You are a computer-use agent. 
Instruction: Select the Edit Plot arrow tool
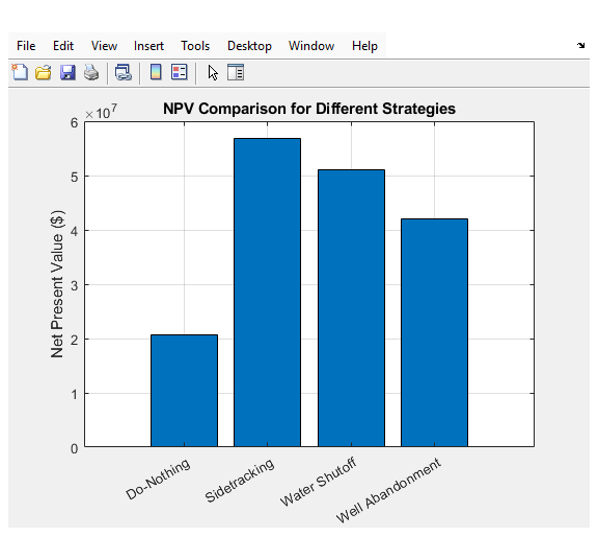(x=213, y=72)
